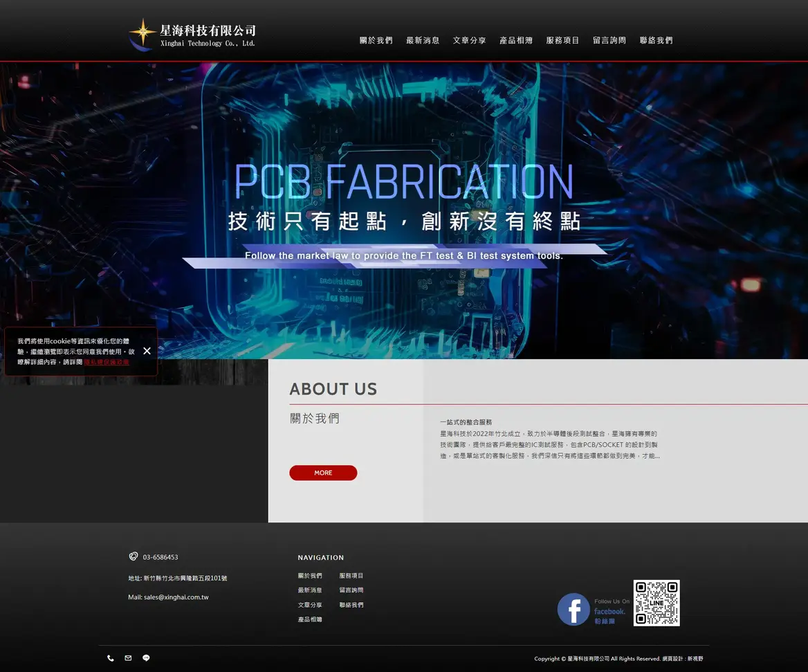Click the PCB Fabrication hero banner
The image size is (808, 672).
(404, 210)
